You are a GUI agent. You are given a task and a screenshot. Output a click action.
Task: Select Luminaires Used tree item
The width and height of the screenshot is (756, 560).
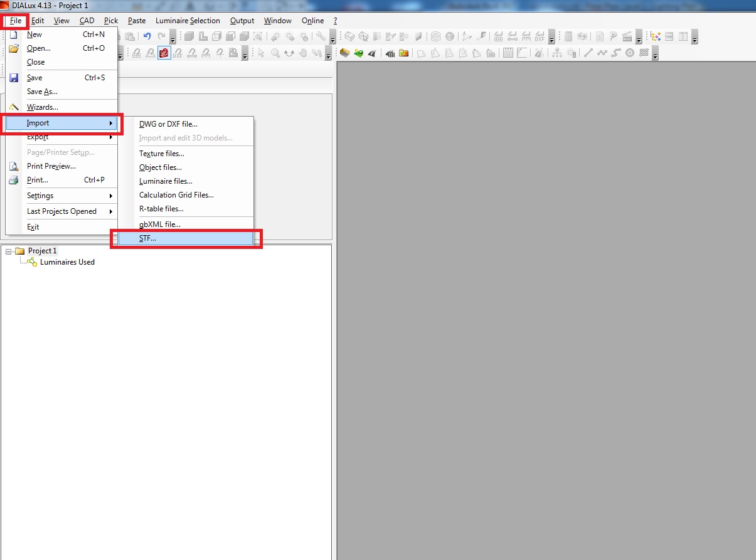pyautogui.click(x=67, y=262)
